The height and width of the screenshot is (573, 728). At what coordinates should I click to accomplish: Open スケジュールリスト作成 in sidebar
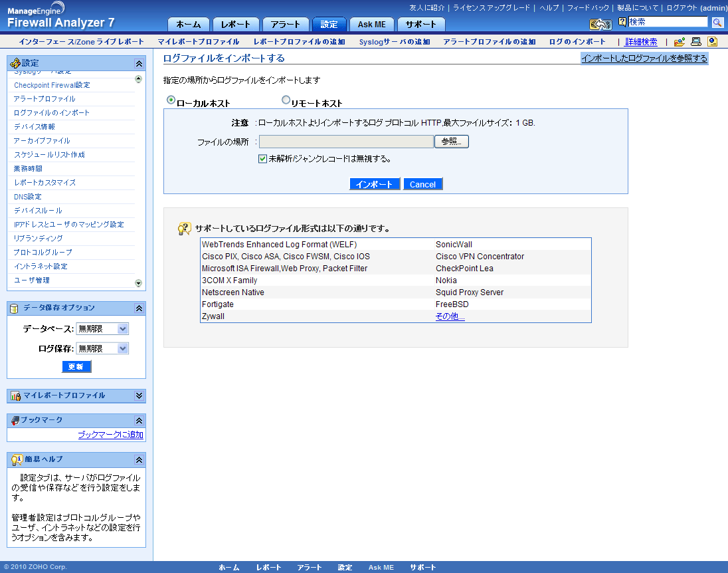click(x=49, y=155)
